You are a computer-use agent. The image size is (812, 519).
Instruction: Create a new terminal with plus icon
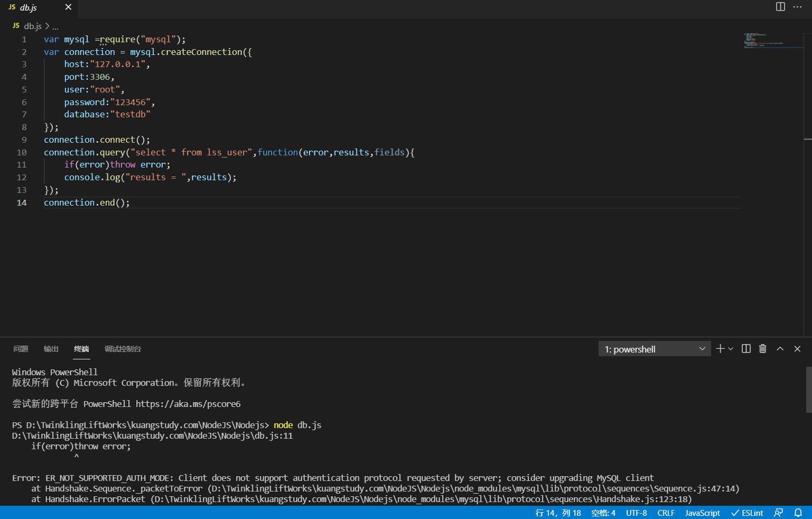tap(720, 349)
